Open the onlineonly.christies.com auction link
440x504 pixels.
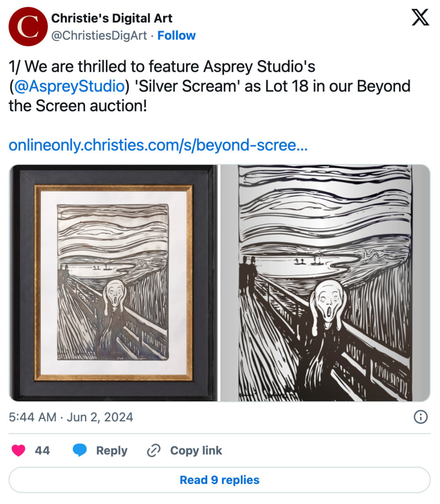point(158,145)
